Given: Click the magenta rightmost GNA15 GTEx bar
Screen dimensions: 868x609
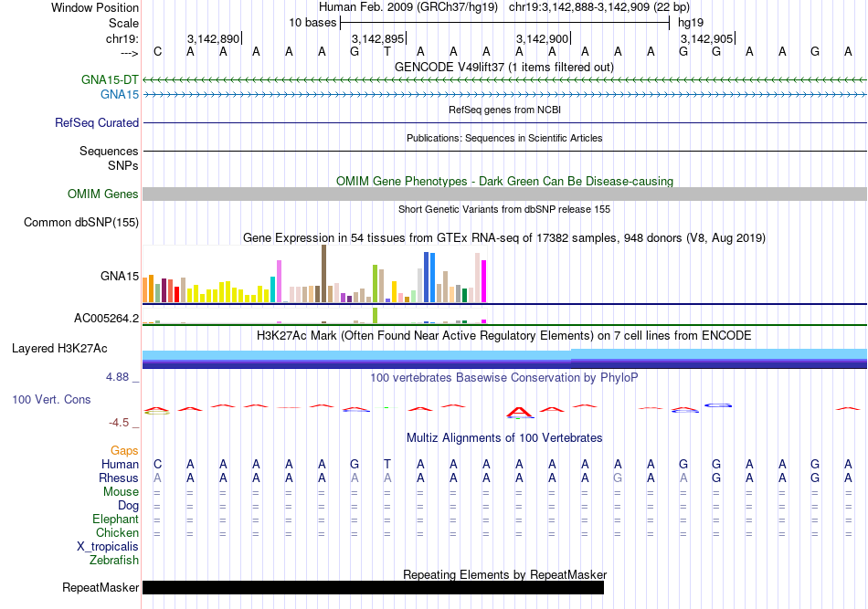Looking at the screenshot, I should [x=484, y=281].
